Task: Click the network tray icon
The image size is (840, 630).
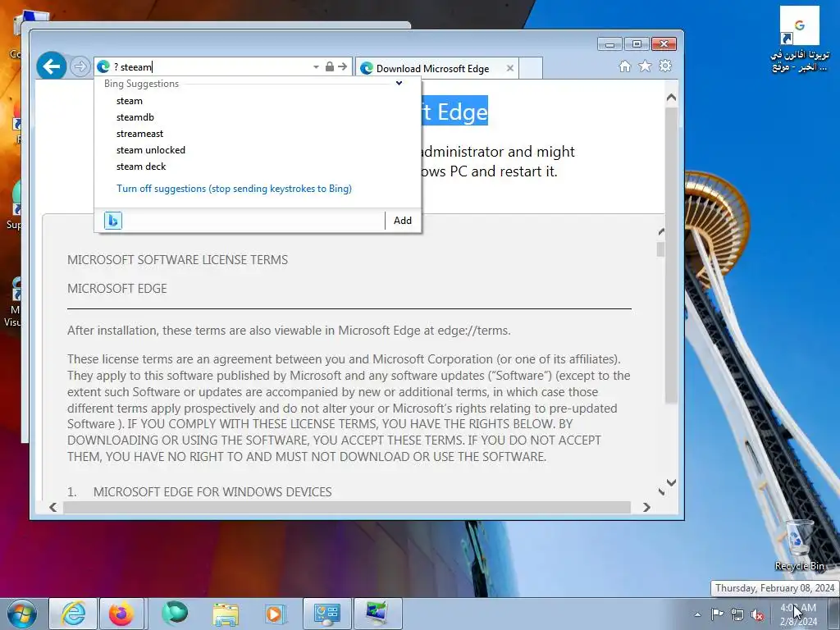Action: point(737,614)
